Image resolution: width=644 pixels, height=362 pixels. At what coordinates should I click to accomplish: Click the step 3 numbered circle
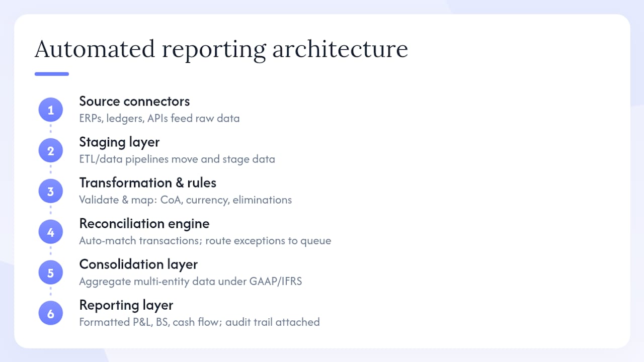(x=50, y=192)
